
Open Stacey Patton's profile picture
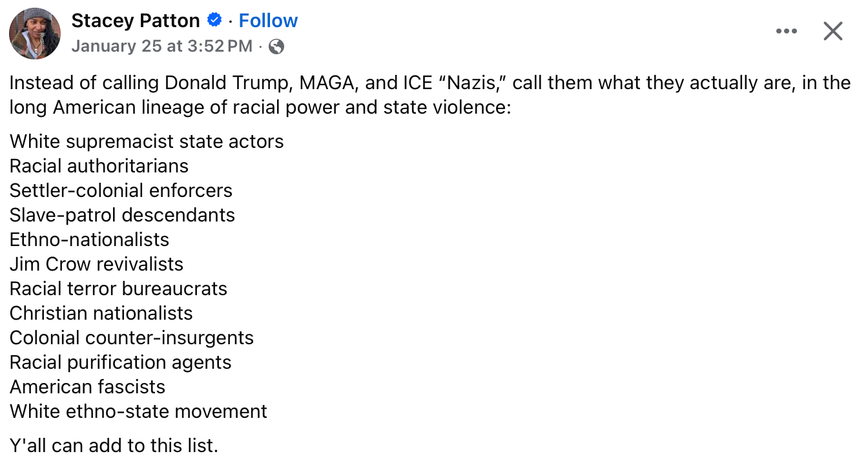[35, 34]
